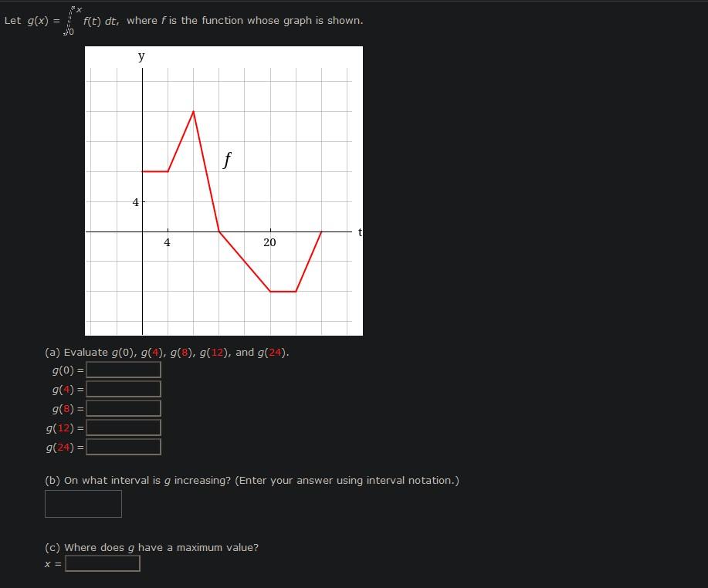This screenshot has width=708, height=588.
Task: Click the red curve peak on the graph
Action: point(193,111)
